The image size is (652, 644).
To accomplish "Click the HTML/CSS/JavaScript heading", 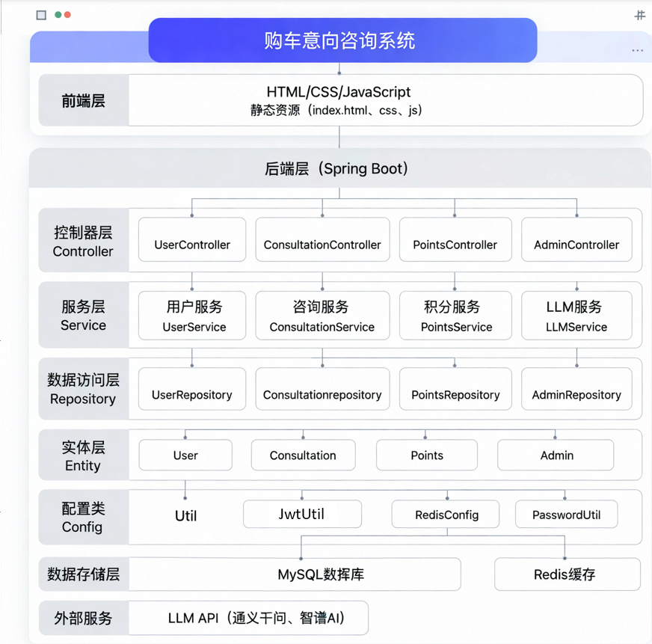I will coord(339,92).
